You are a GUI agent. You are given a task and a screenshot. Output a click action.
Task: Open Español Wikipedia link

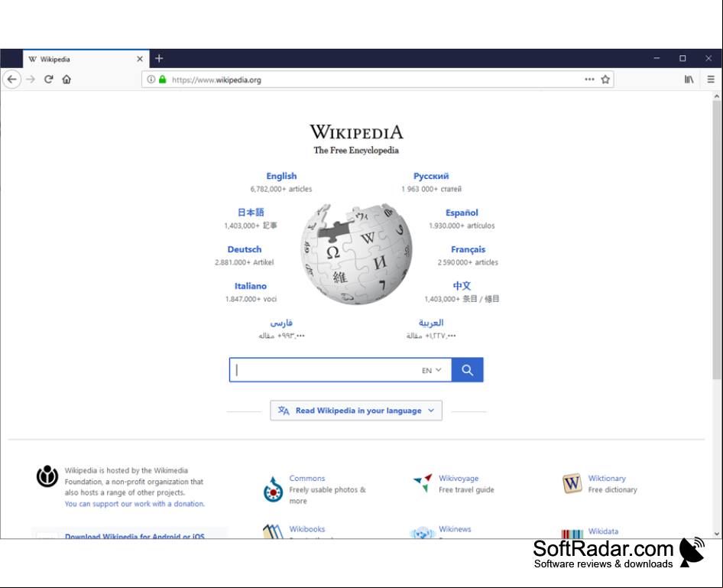coord(462,213)
